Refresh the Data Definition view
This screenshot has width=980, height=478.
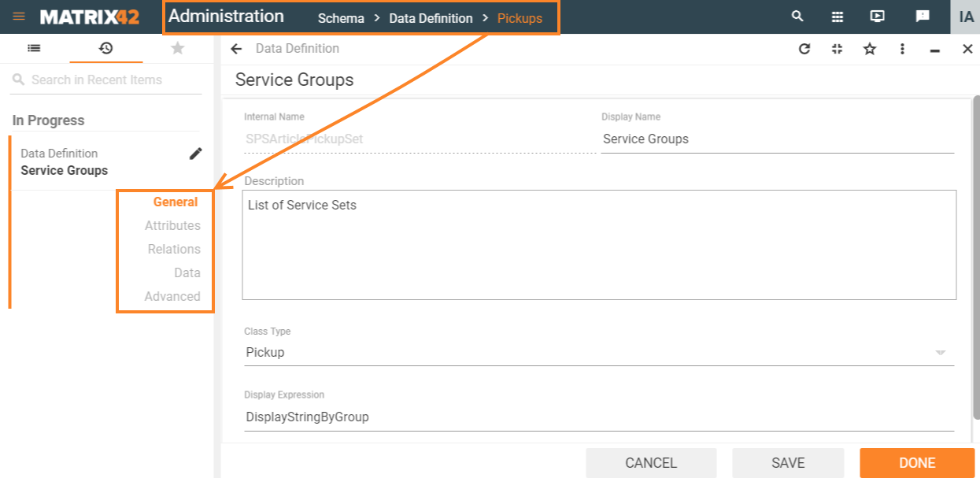pyautogui.click(x=804, y=48)
